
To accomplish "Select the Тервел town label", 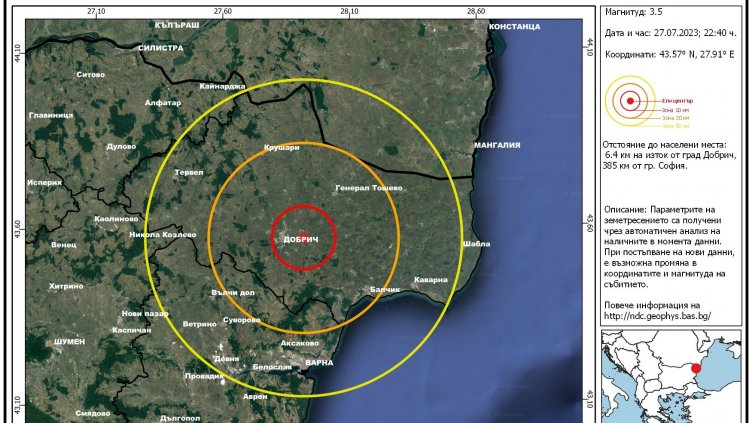I will (189, 172).
